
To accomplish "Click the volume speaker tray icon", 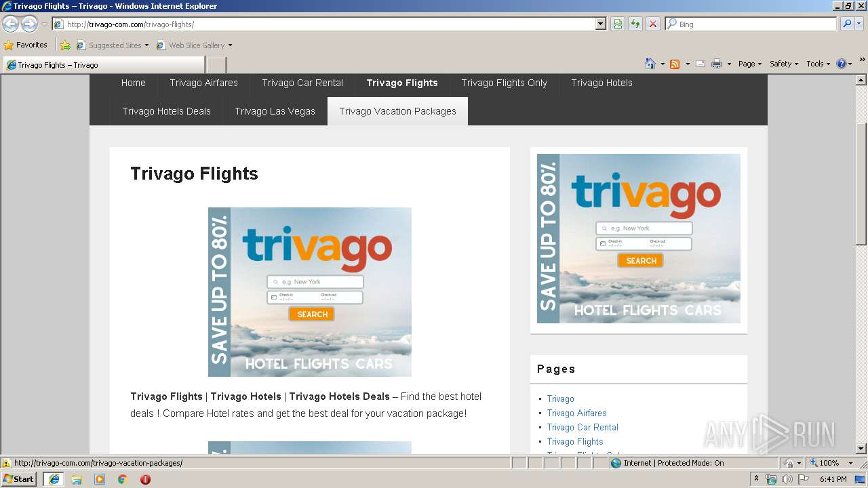I will (787, 479).
